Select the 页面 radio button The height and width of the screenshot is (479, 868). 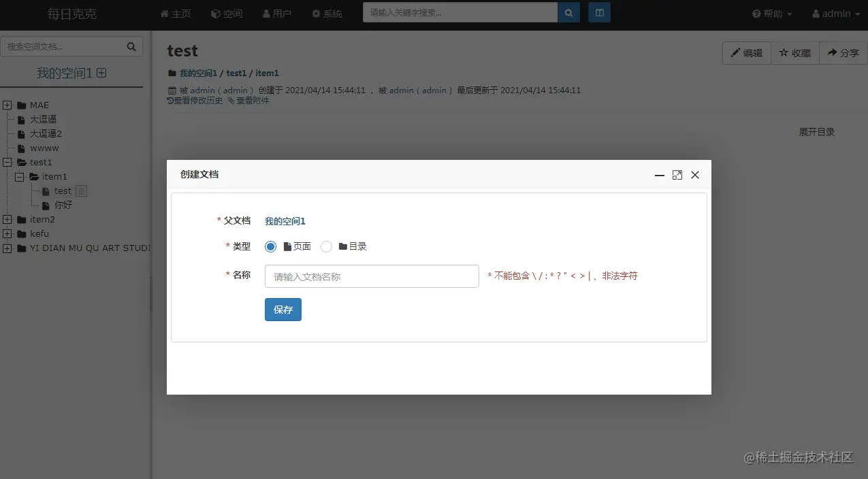(271, 247)
